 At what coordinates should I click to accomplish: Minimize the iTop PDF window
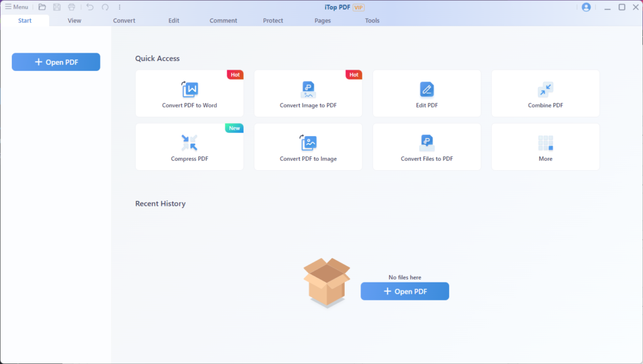point(607,8)
